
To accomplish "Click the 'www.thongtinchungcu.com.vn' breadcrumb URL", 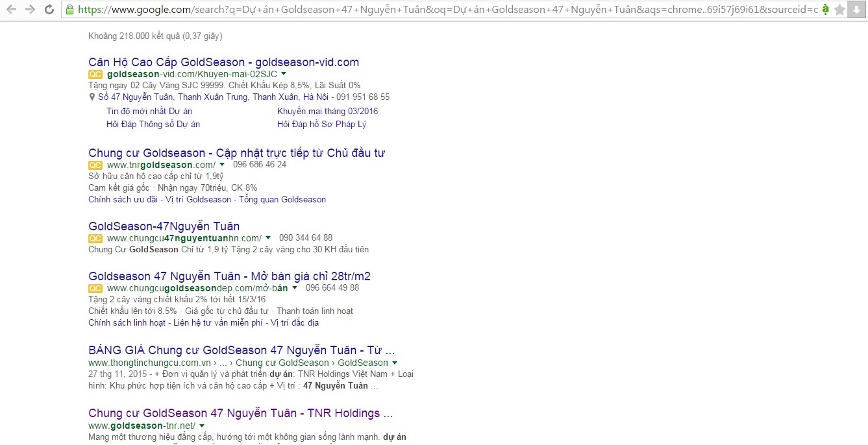I will pos(149,363).
